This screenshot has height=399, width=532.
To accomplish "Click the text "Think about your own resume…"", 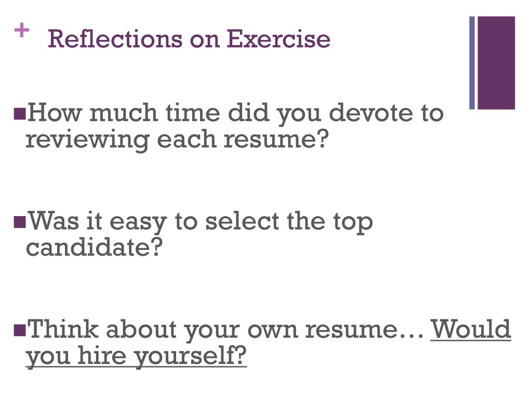I will pyautogui.click(x=225, y=330).
